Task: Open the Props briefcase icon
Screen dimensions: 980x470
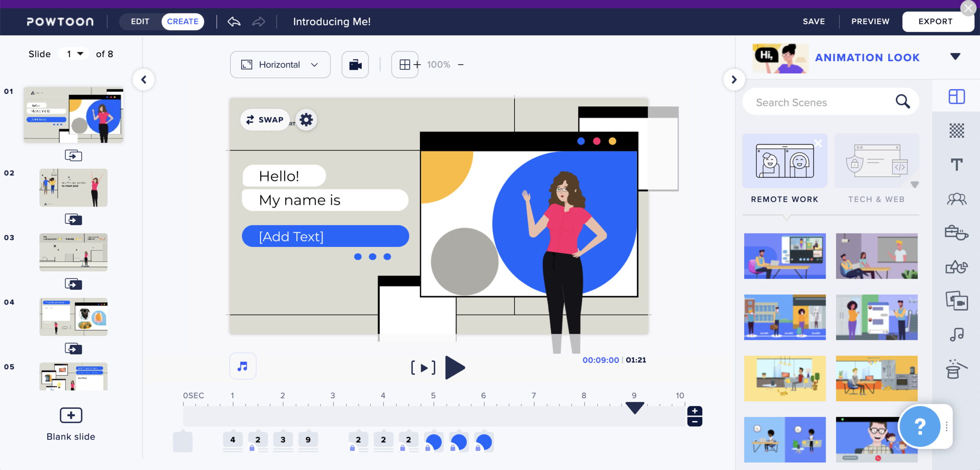Action: click(x=956, y=232)
